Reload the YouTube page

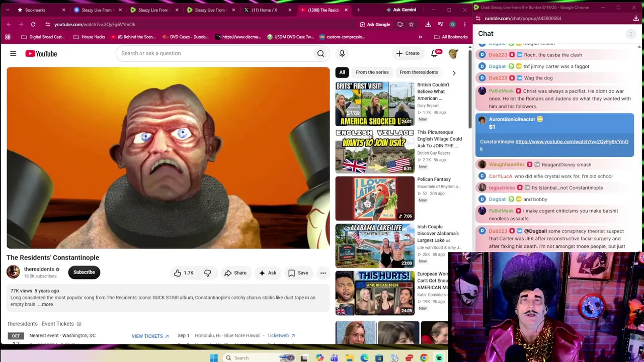pos(33,24)
